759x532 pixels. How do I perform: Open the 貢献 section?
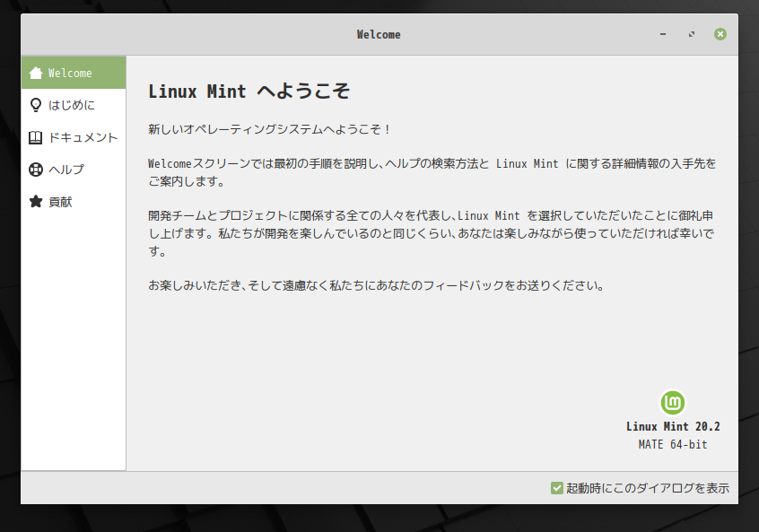[74, 202]
